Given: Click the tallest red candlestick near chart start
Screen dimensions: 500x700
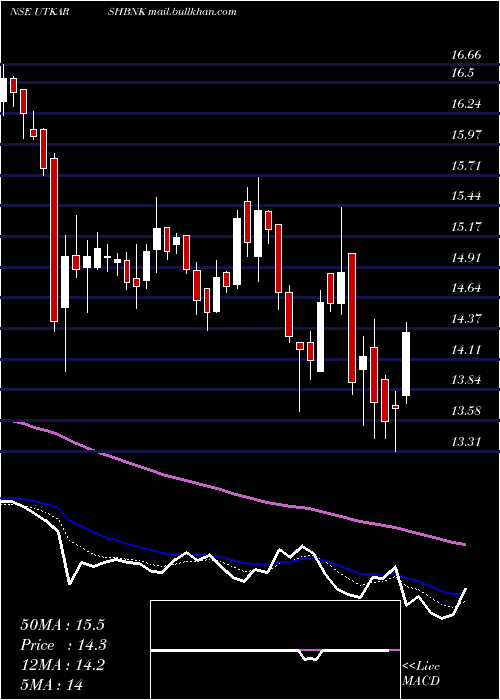Looking at the screenshot, I should (54, 240).
